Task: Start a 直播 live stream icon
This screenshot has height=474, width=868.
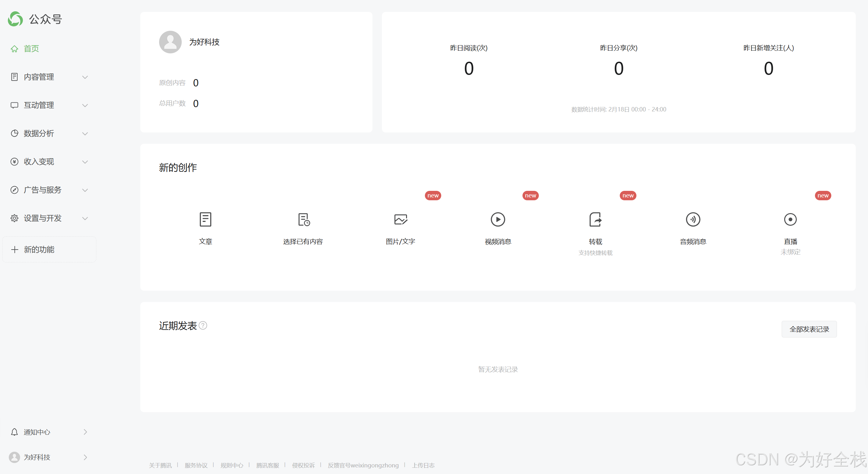Action: point(790,219)
